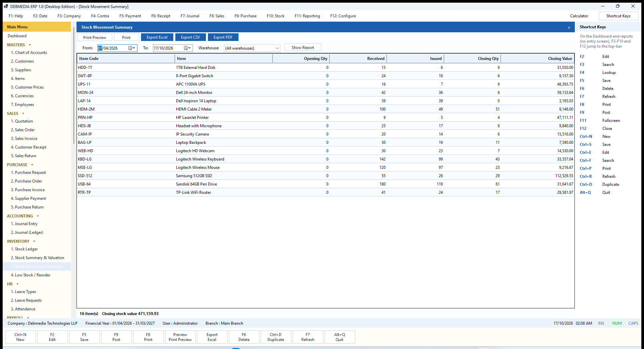Click the F7 Refresh bottom button

[x=308, y=337]
